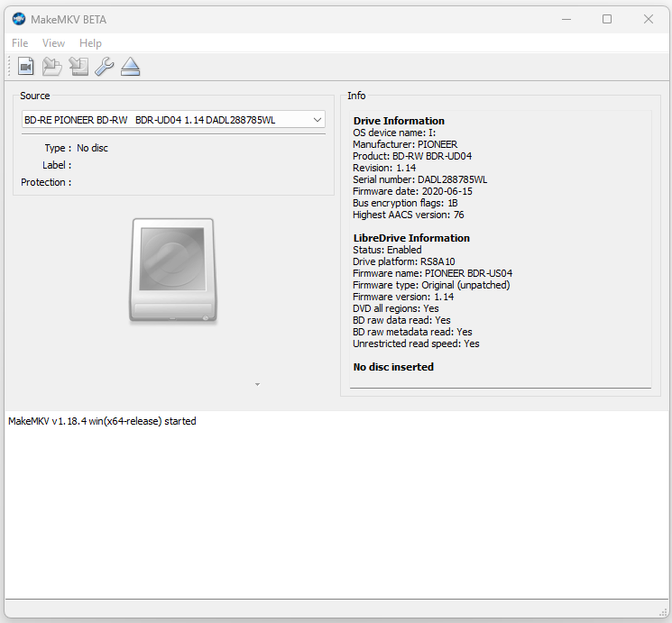
Task: Open the View menu
Action: (53, 43)
